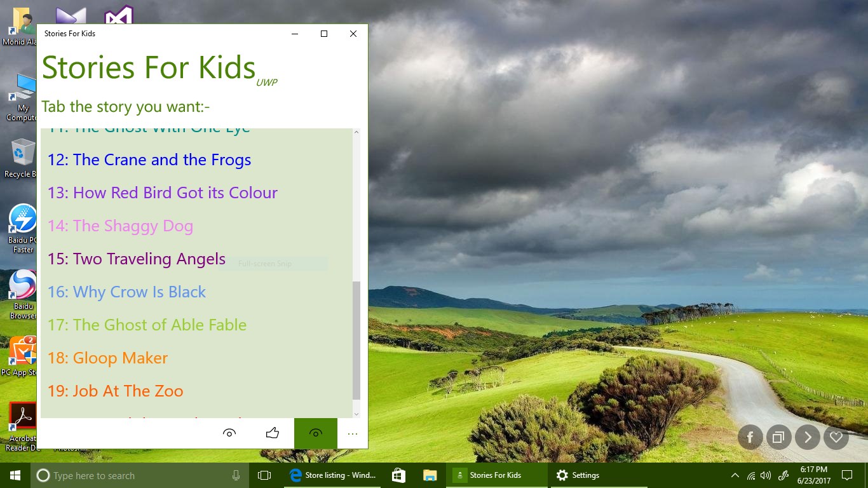Open story 16: Why Crow Is Black

(126, 292)
